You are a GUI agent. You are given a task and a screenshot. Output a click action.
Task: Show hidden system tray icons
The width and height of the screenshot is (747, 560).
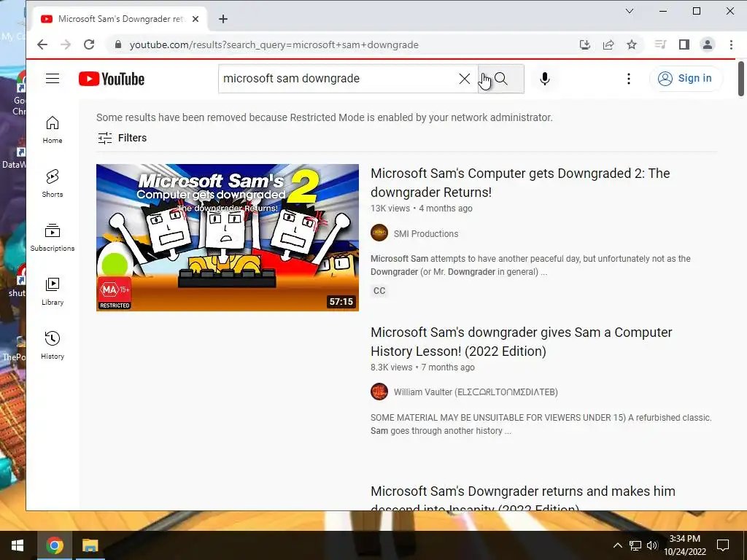tap(617, 545)
